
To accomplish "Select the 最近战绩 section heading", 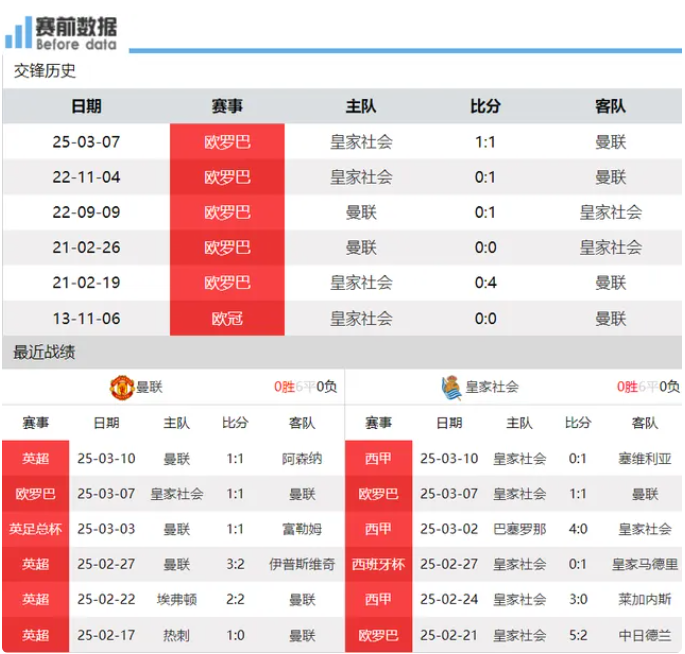I will 44,352.
